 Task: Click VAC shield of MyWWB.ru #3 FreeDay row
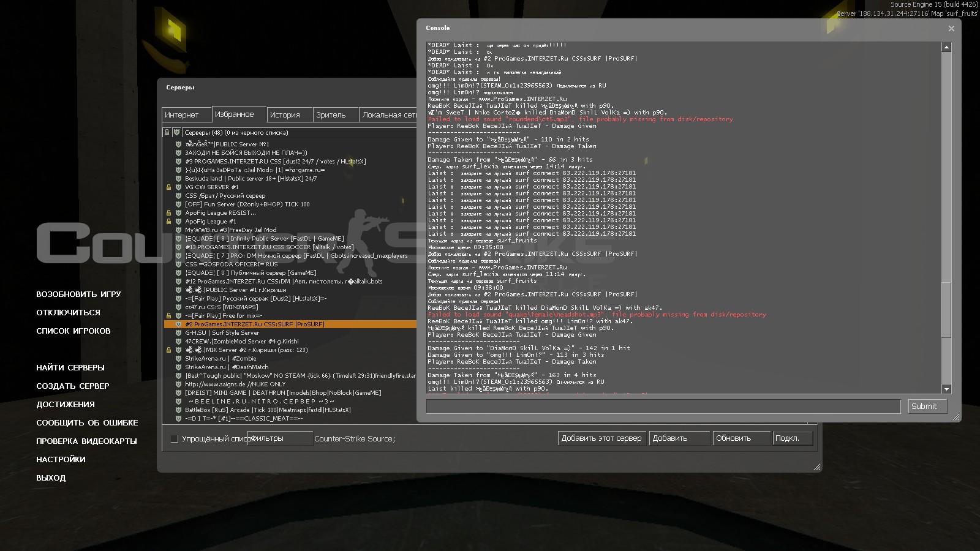178,230
